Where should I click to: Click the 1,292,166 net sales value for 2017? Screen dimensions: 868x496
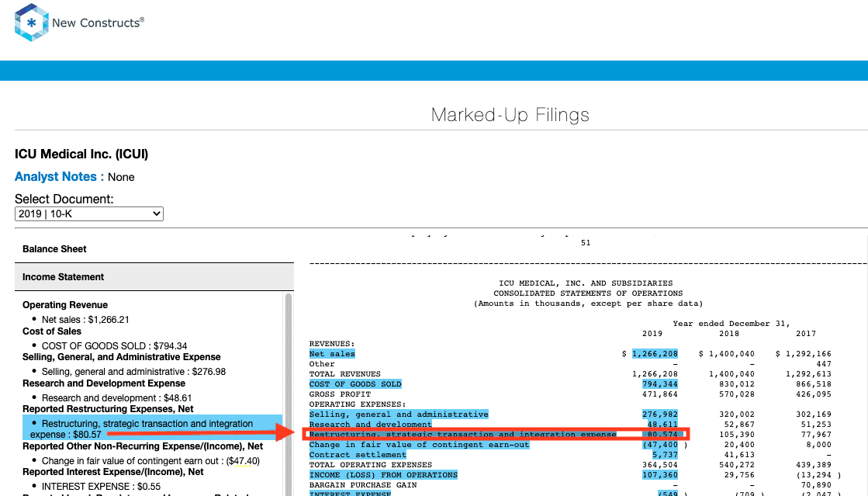pyautogui.click(x=809, y=354)
